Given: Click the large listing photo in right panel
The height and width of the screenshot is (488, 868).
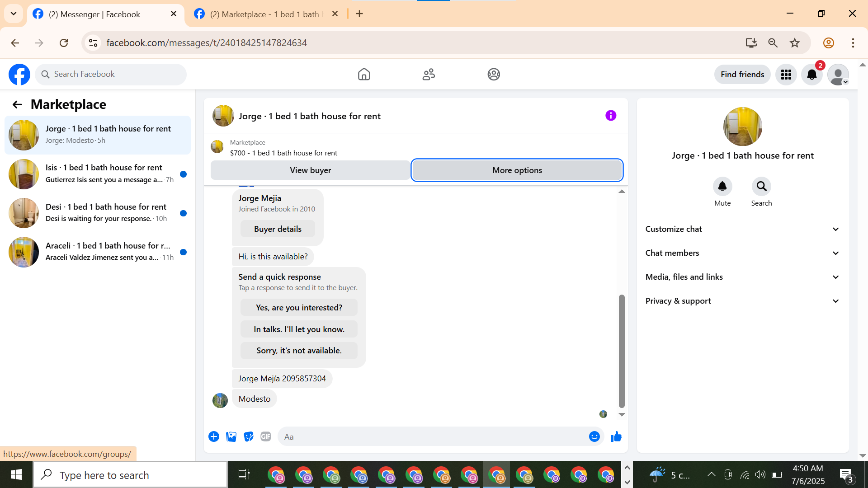Looking at the screenshot, I should pyautogui.click(x=742, y=127).
